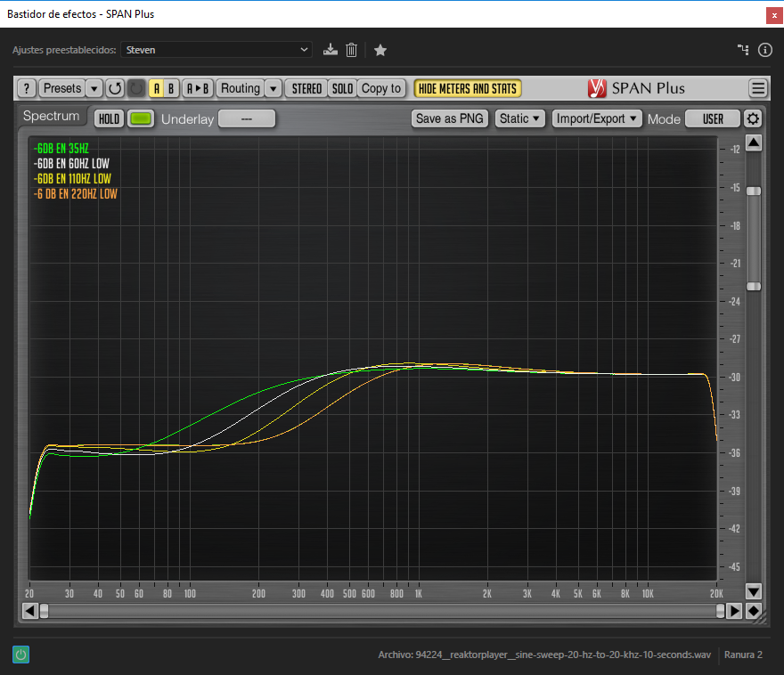Viewport: 784px width, 675px height.
Task: Click the undo circular arrow icon
Action: pyautogui.click(x=115, y=88)
